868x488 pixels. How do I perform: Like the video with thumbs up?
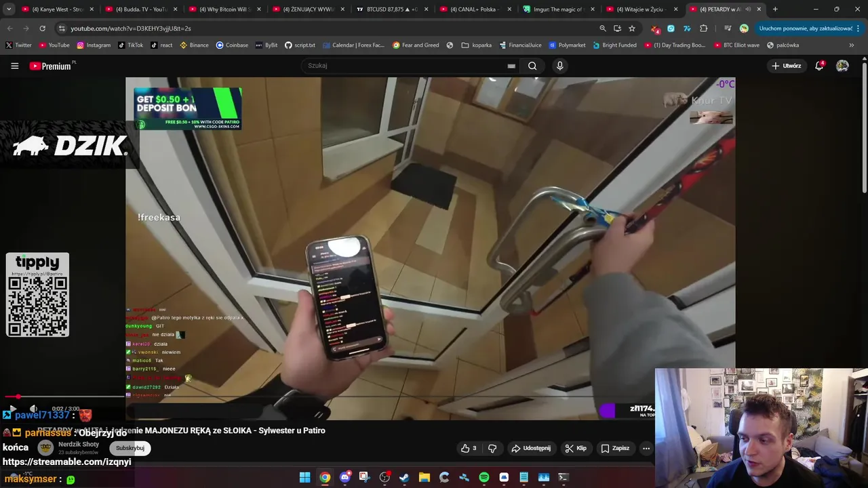pos(469,448)
